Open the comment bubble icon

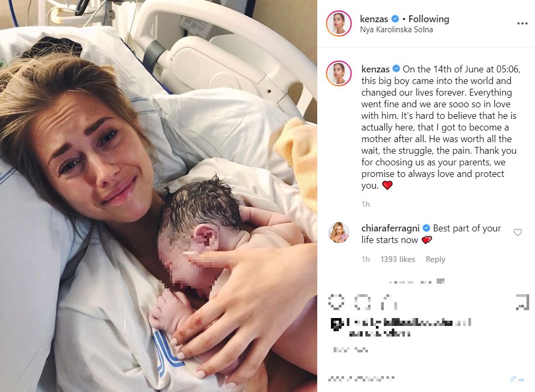(x=362, y=302)
